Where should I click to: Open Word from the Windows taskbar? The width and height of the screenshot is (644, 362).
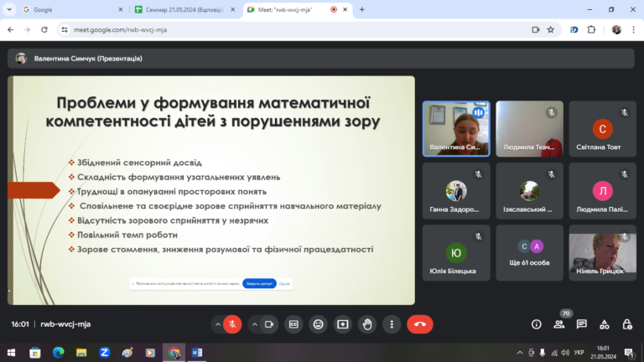click(x=197, y=353)
